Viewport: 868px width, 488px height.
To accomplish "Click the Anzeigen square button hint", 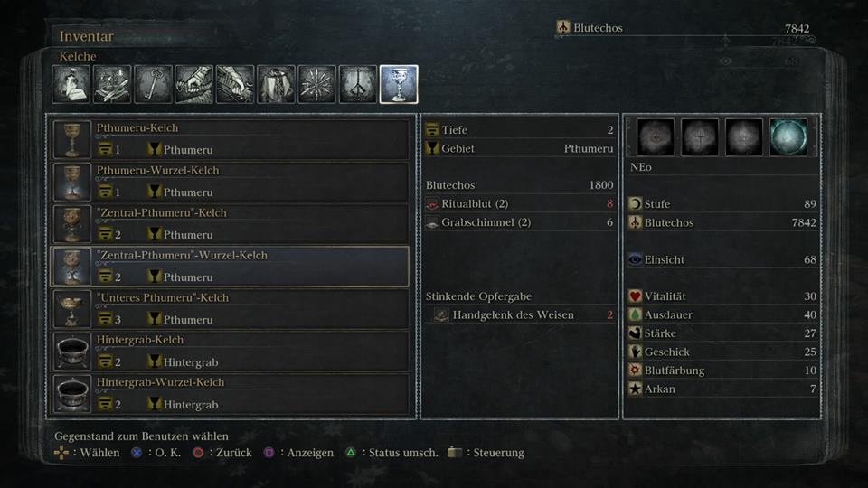I will pos(298,453).
